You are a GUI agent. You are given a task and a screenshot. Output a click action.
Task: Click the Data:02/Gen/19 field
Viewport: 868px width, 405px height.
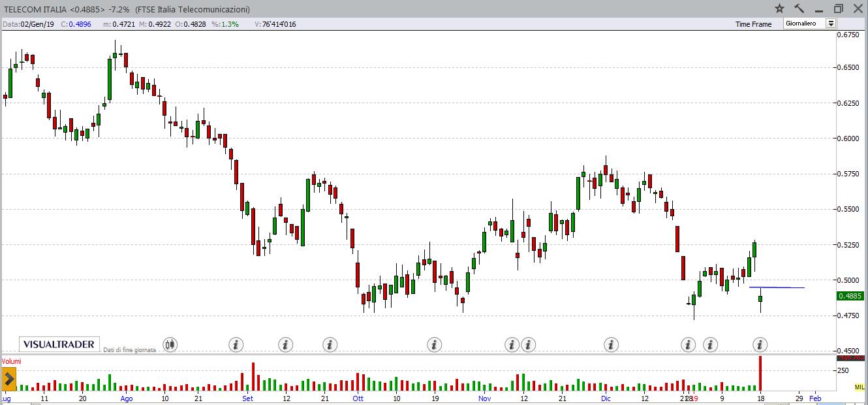28,24
